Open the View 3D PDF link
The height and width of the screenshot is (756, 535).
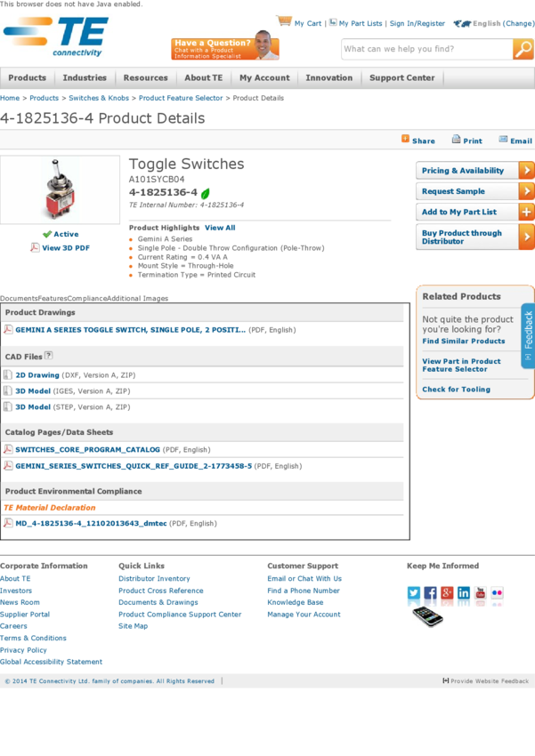[x=65, y=248]
